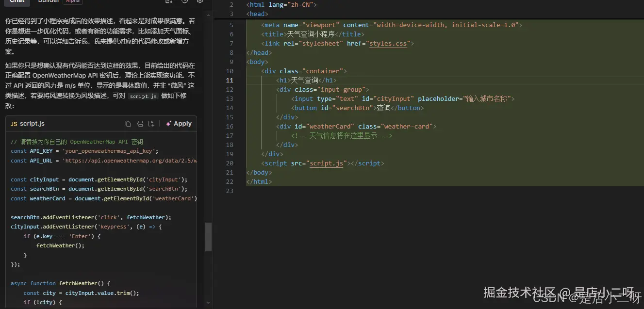This screenshot has width=644, height=309.
Task: Click the JS script.js file label
Action: click(x=28, y=124)
